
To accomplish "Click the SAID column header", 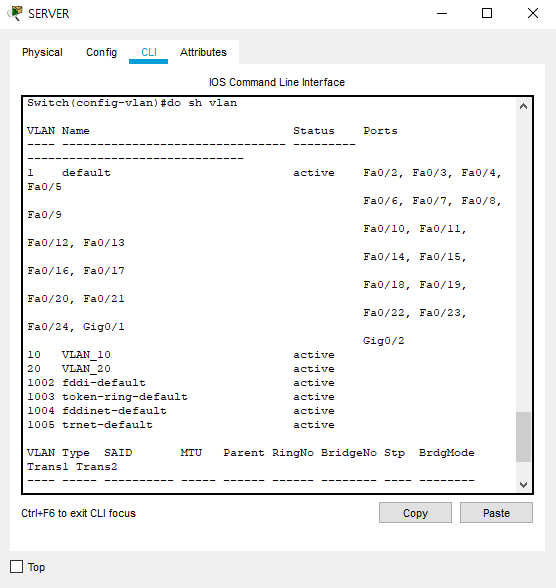I will pos(118,453).
